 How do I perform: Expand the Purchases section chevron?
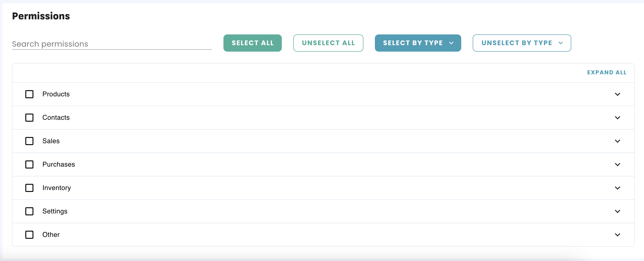tap(617, 164)
